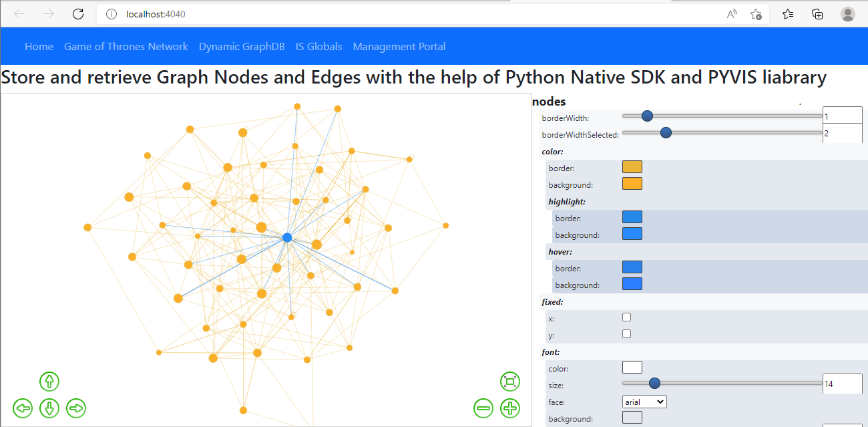Click the pan left arrow icon
Image resolution: width=868 pixels, height=427 pixels.
click(23, 408)
